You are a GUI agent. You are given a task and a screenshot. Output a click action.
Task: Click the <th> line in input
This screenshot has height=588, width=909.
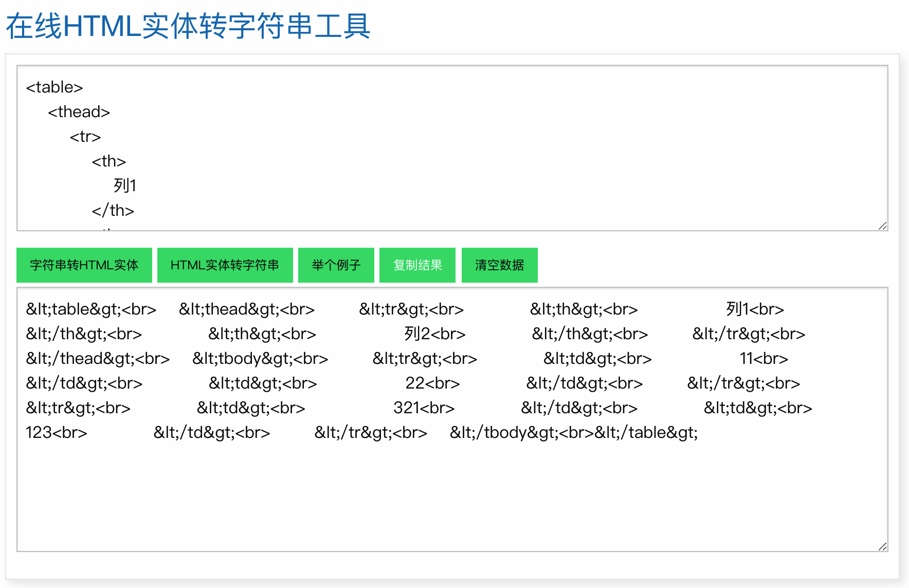click(109, 161)
